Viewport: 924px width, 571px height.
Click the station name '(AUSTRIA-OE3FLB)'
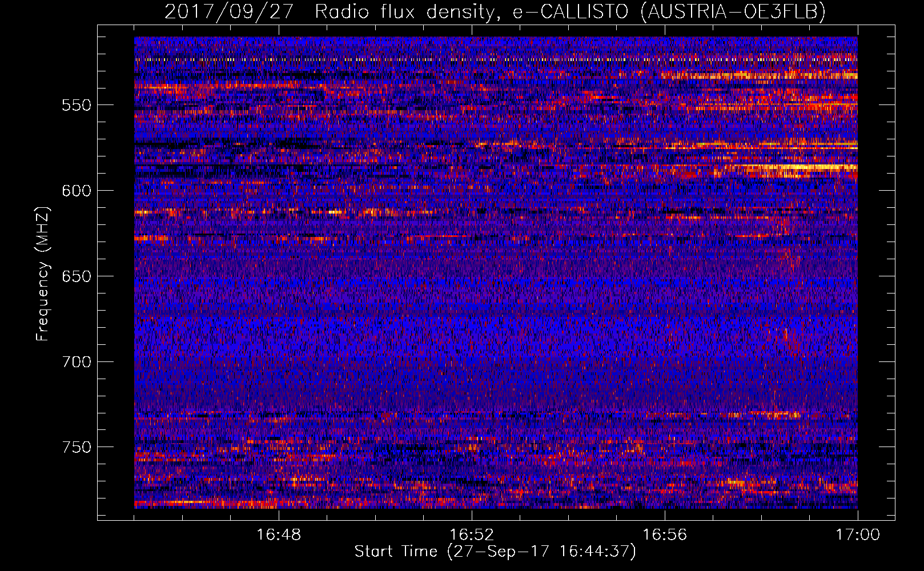[733, 12]
